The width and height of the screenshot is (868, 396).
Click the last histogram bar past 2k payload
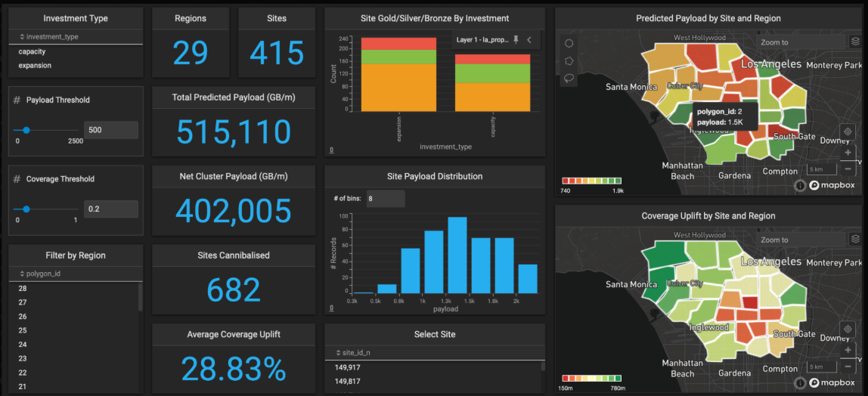coord(528,279)
